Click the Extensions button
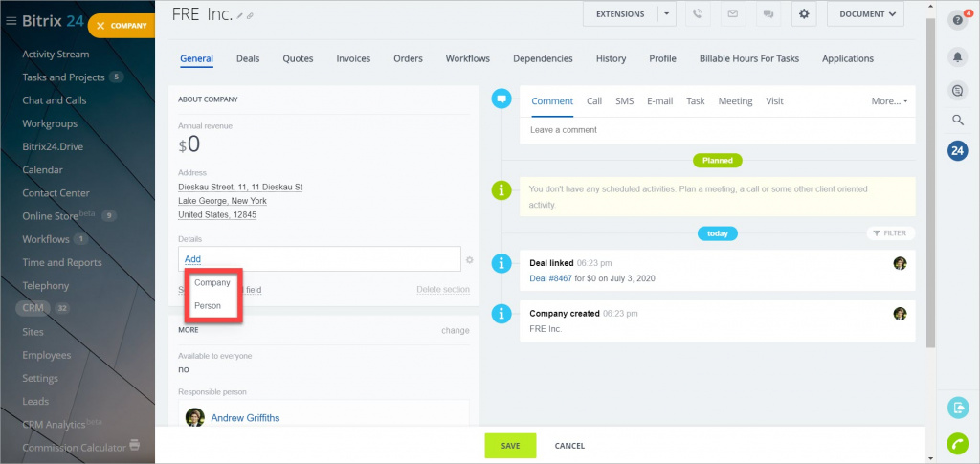Screen dimensions: 980x464 620,13
